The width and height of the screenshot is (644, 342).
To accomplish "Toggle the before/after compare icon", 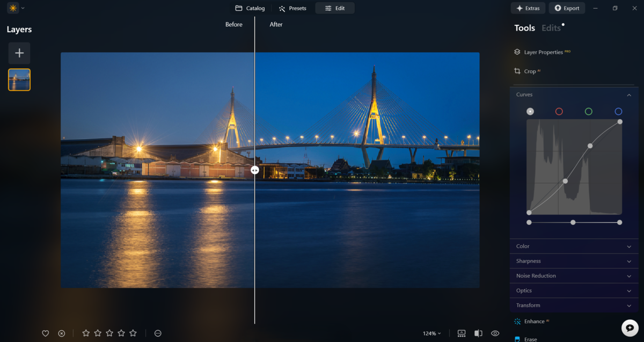I will tap(478, 333).
